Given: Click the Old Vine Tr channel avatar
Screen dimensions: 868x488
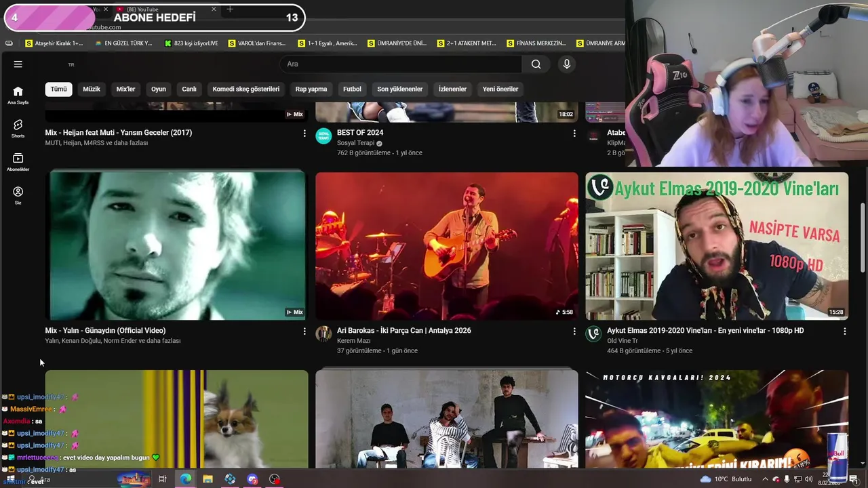Looking at the screenshot, I should [593, 333].
